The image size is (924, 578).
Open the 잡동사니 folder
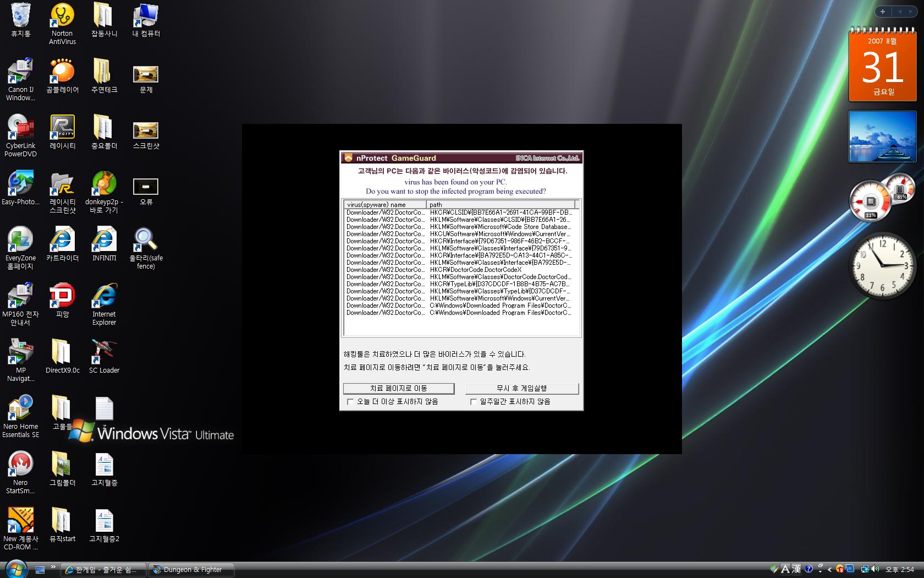coord(104,20)
